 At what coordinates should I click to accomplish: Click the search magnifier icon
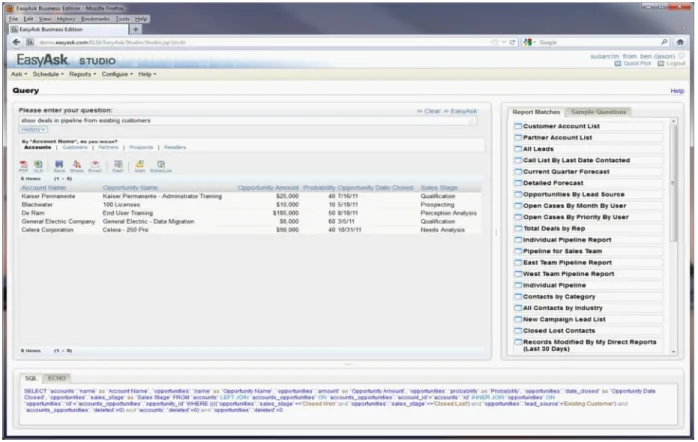point(664,42)
